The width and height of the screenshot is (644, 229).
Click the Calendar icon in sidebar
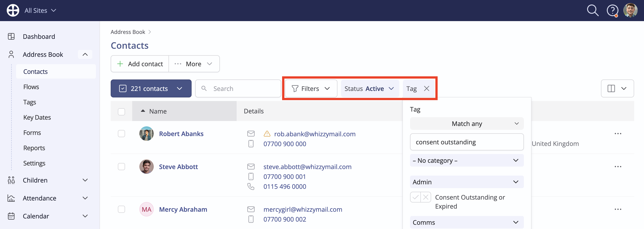tap(11, 216)
